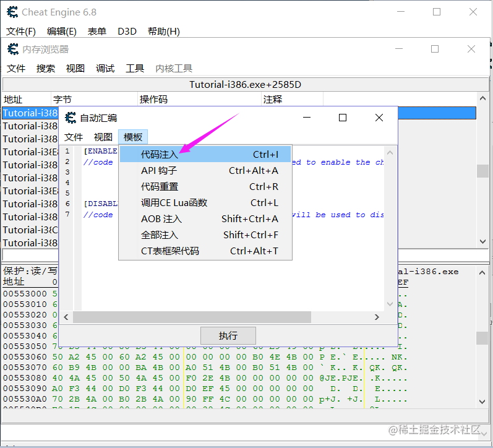Click line number 7 in editor gutter
This screenshot has height=448, width=493.
pyautogui.click(x=67, y=214)
